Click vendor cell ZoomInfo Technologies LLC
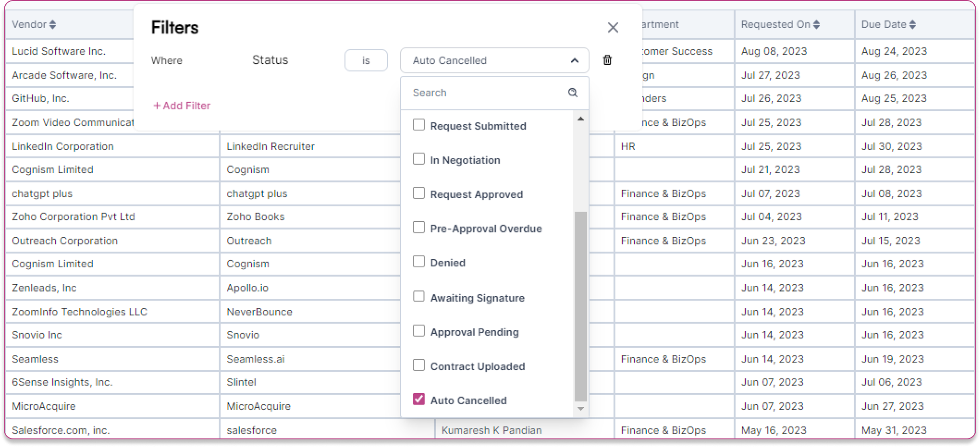Image resolution: width=980 pixels, height=447 pixels. click(80, 312)
